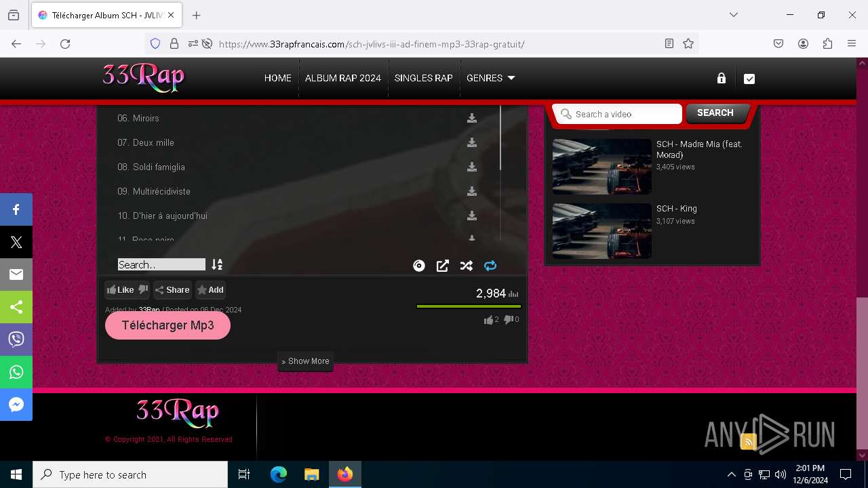
Task: Share page on WhatsApp
Action: (16, 372)
